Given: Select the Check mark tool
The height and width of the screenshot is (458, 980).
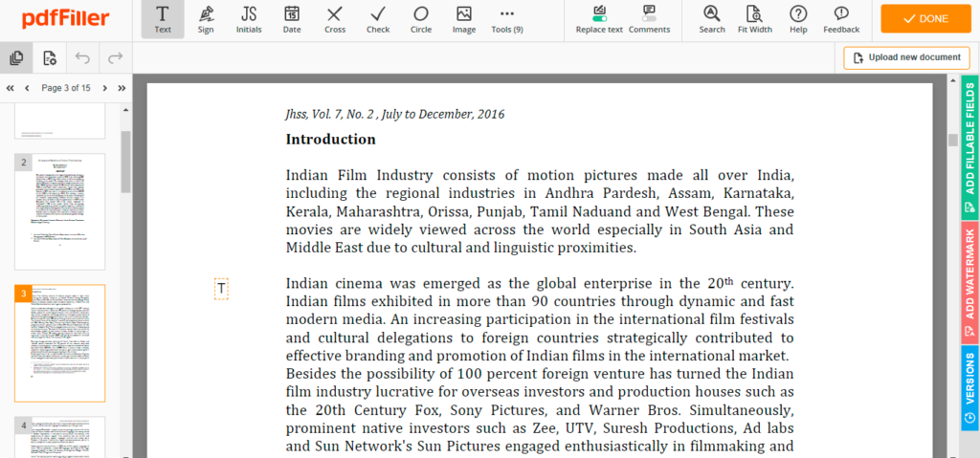Looking at the screenshot, I should [378, 19].
